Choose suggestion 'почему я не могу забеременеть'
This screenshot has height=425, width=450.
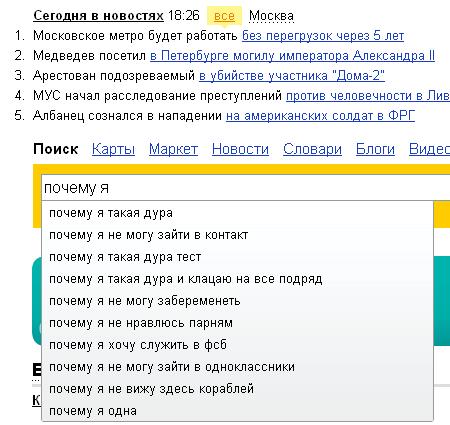click(x=237, y=301)
